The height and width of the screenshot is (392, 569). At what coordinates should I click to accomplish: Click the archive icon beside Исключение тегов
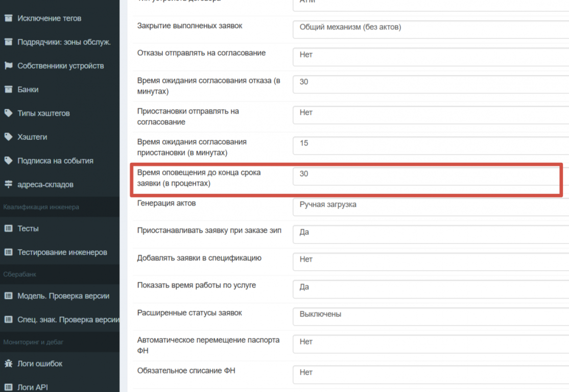click(8, 18)
